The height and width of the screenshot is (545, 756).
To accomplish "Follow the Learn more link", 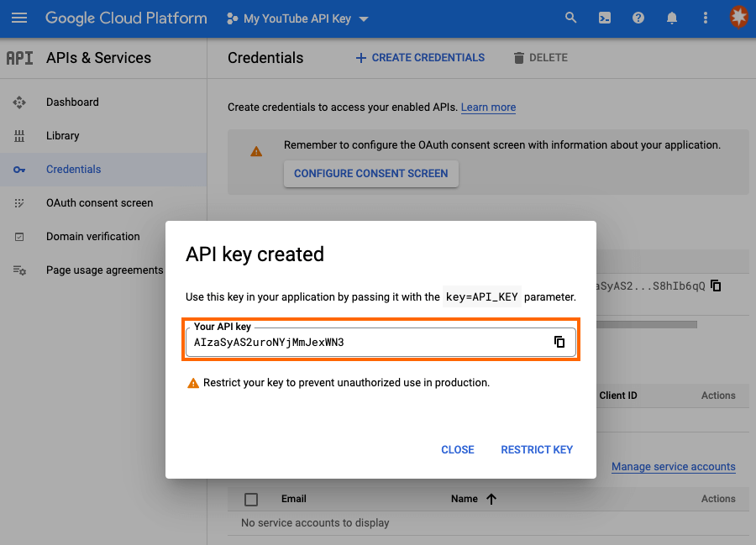I will [x=488, y=107].
